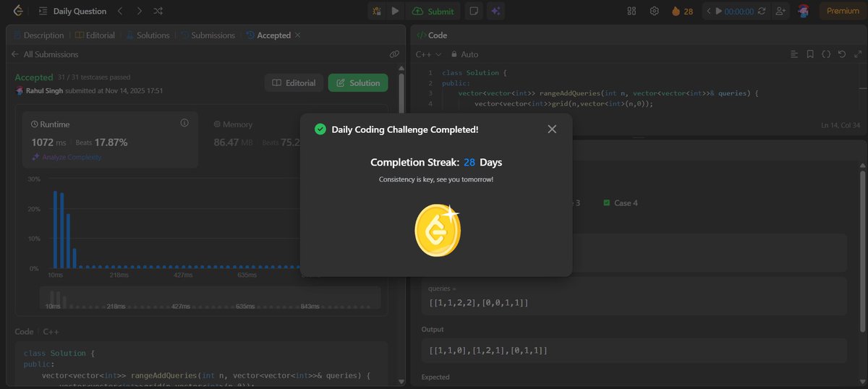This screenshot has height=389, width=868.
Task: Switch to the Submissions tab
Action: tap(208, 35)
